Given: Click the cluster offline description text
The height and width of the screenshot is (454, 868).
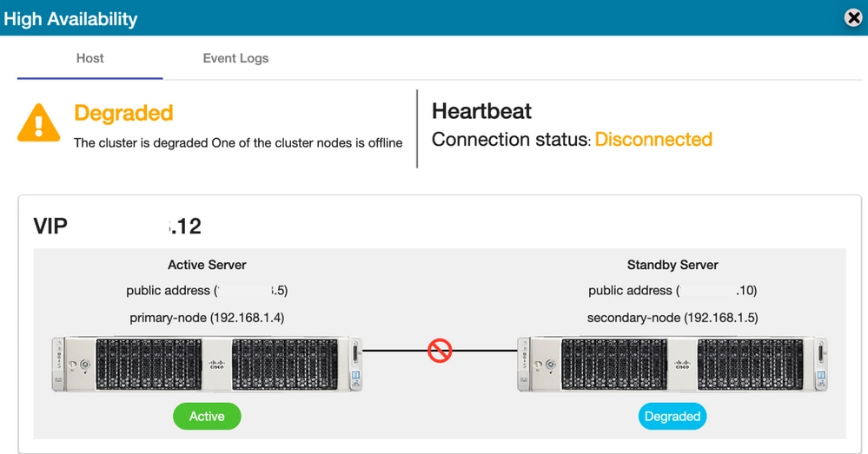Looking at the screenshot, I should tap(238, 143).
